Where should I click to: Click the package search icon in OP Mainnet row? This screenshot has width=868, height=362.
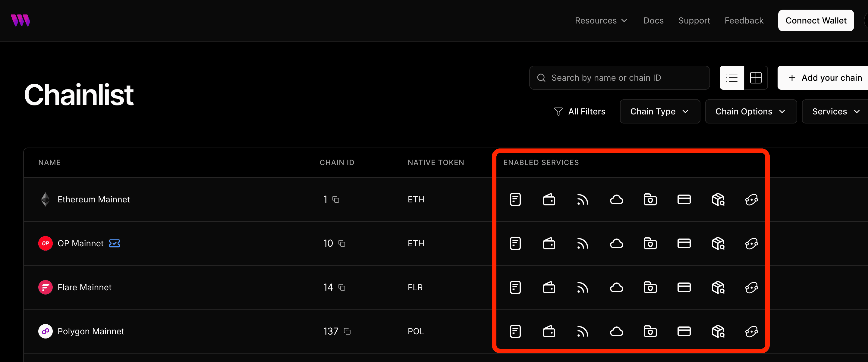click(718, 243)
